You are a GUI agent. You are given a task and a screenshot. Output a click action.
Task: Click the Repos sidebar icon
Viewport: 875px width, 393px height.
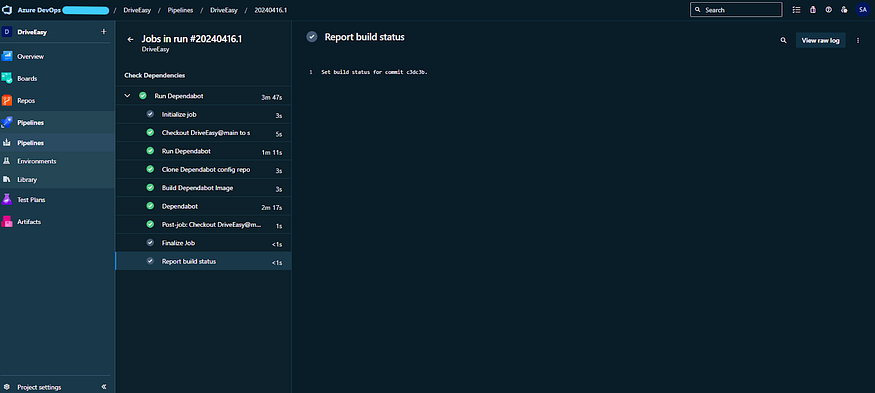(x=7, y=100)
